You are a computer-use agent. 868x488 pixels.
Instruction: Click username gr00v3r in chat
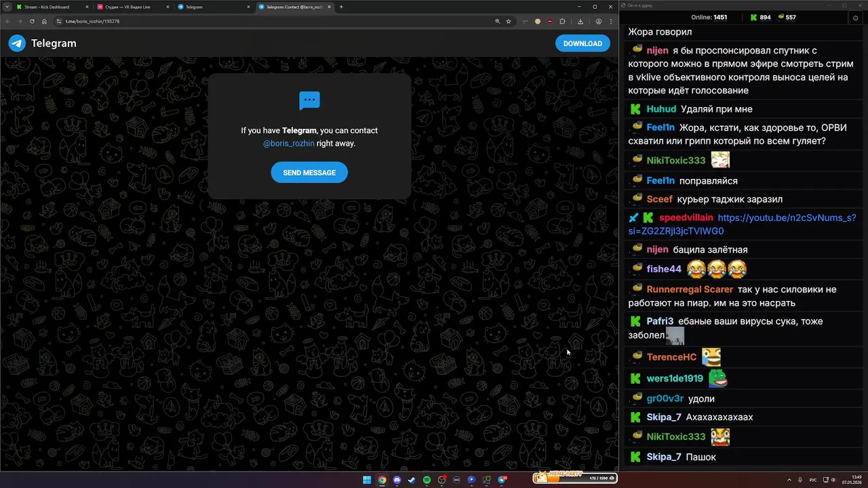pos(665,399)
